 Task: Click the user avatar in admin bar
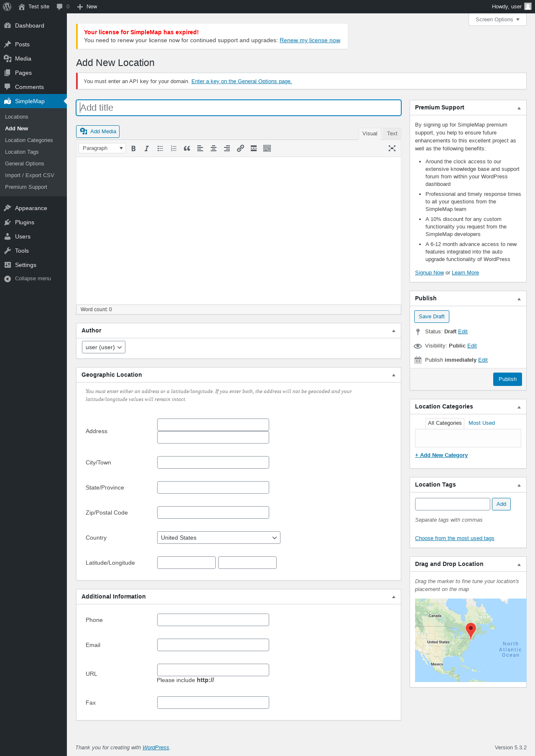[528, 7]
